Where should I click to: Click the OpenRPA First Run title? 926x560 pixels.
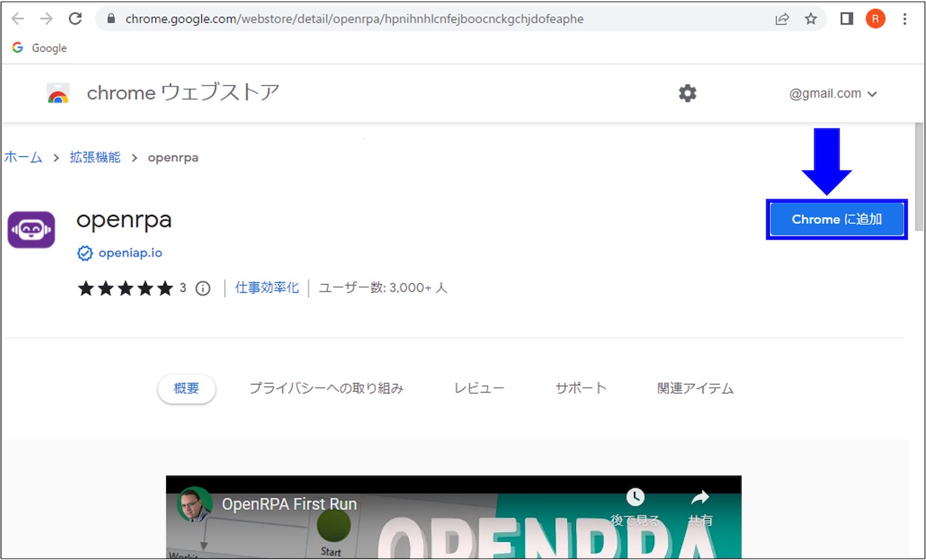(290, 504)
